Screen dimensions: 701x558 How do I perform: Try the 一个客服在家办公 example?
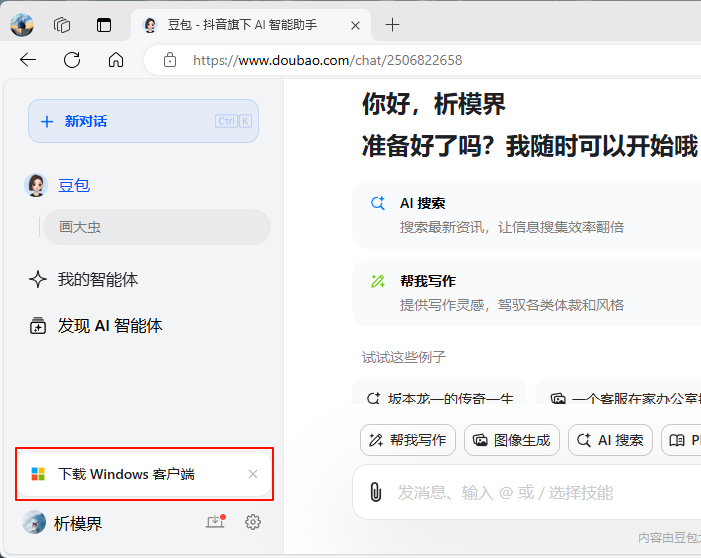(x=618, y=393)
